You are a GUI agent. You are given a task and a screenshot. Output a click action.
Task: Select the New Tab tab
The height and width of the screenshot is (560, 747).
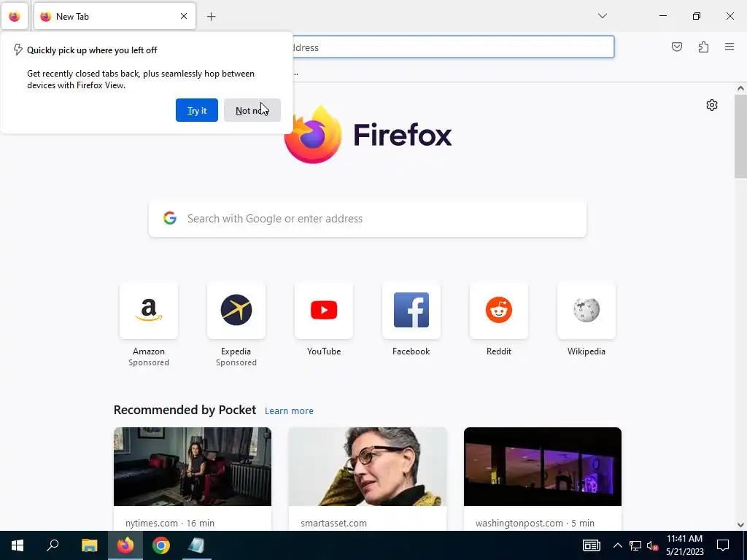[115, 16]
